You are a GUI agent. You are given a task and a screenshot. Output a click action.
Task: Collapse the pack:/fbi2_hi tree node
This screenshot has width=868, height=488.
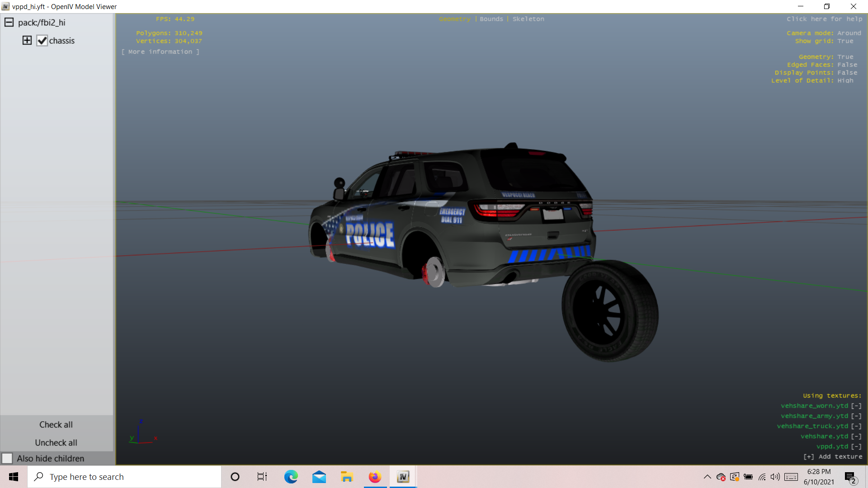[x=9, y=22]
